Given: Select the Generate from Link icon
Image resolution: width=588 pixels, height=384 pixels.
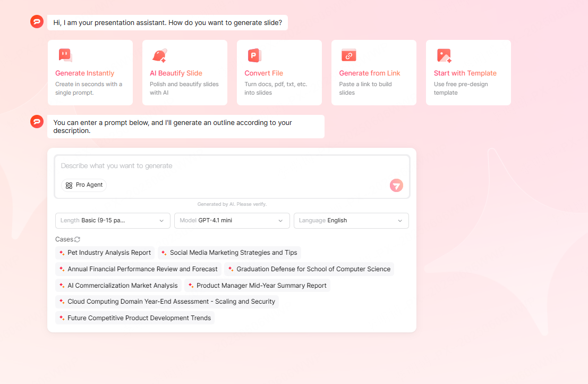Looking at the screenshot, I should tap(349, 55).
